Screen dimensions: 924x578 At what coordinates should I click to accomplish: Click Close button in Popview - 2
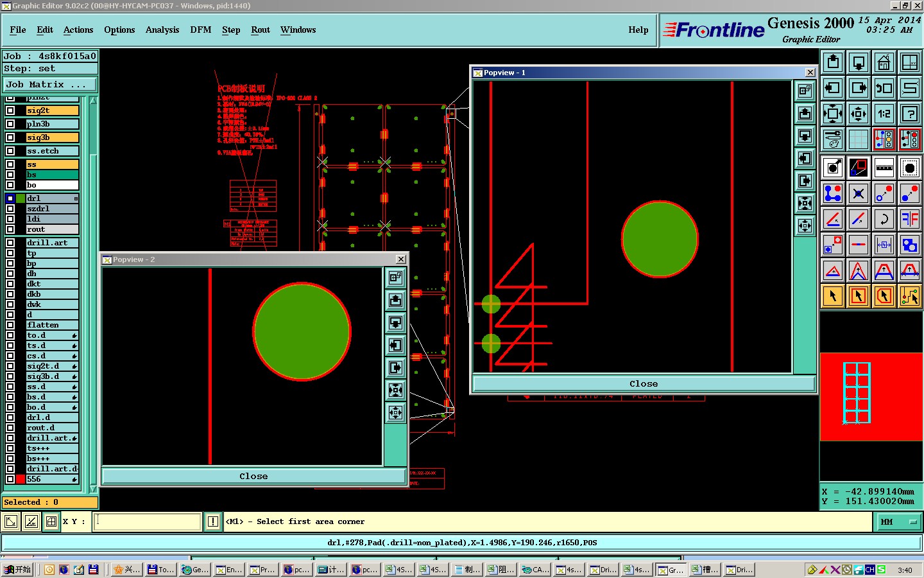[x=253, y=476]
